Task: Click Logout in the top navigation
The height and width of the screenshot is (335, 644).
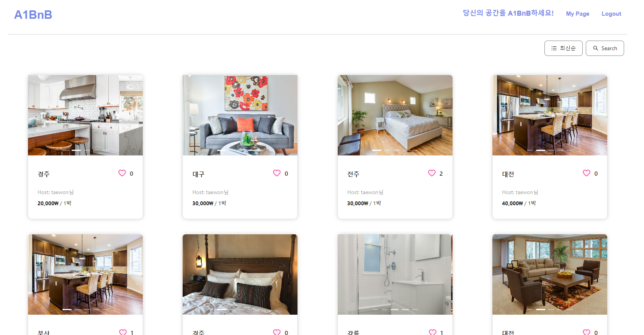Action: [x=611, y=14]
